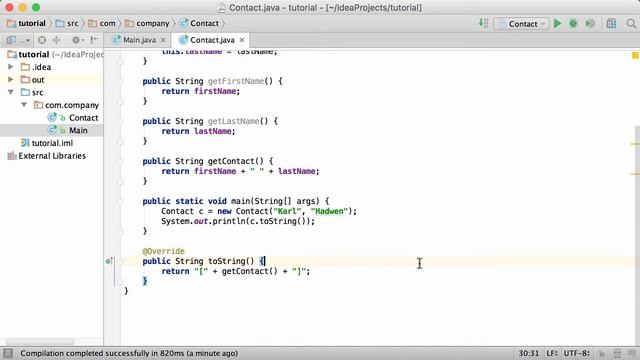This screenshot has width=640, height=360.
Task: Select the src folder row
Action: [51, 92]
